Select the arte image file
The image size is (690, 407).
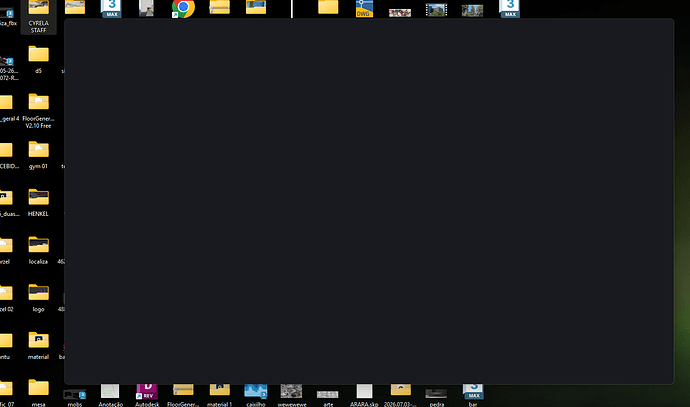click(x=328, y=394)
